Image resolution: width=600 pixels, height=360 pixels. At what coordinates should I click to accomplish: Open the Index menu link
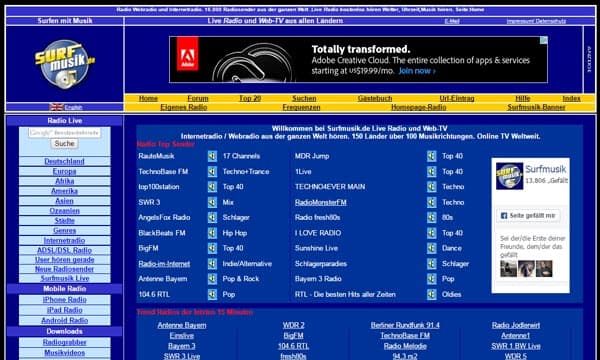(x=571, y=98)
